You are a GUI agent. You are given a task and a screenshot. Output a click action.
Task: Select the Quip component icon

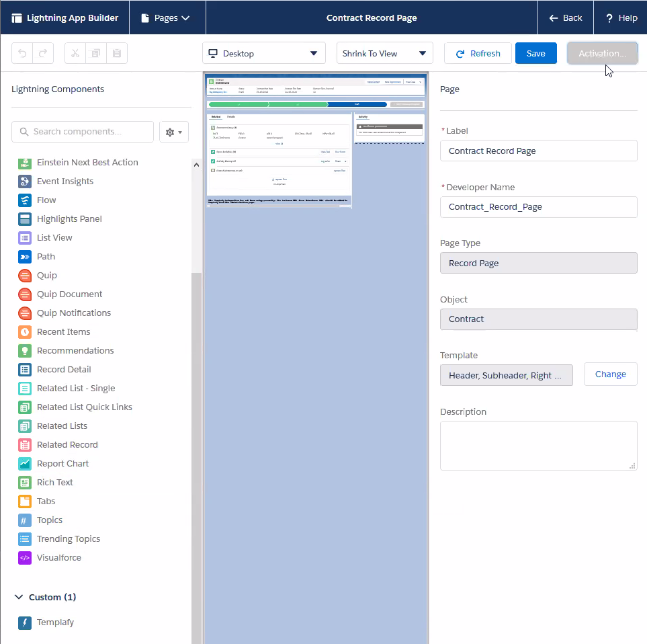coord(25,276)
